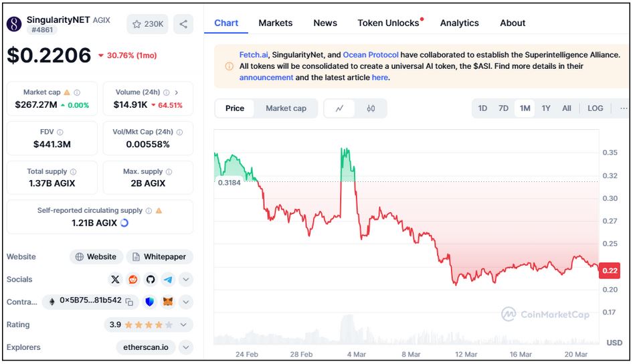This screenshot has height=364, width=635.
Task: Set chart range to 7D
Action: tap(503, 108)
